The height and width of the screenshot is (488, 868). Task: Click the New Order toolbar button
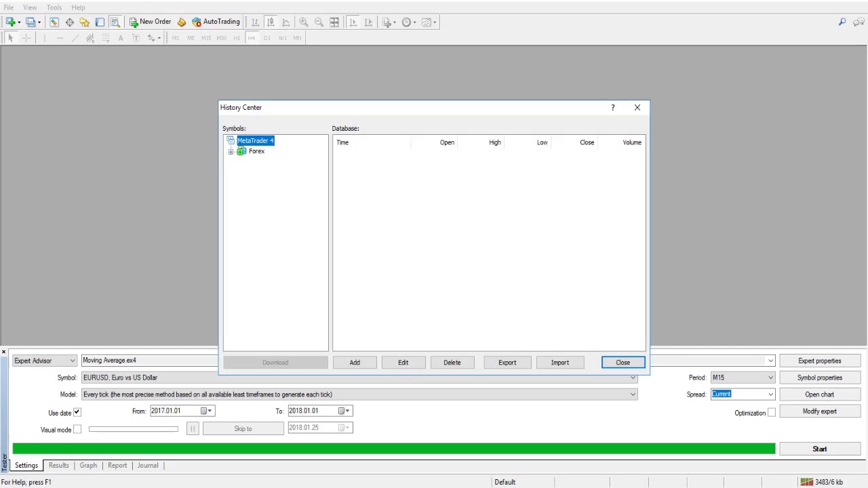151,22
